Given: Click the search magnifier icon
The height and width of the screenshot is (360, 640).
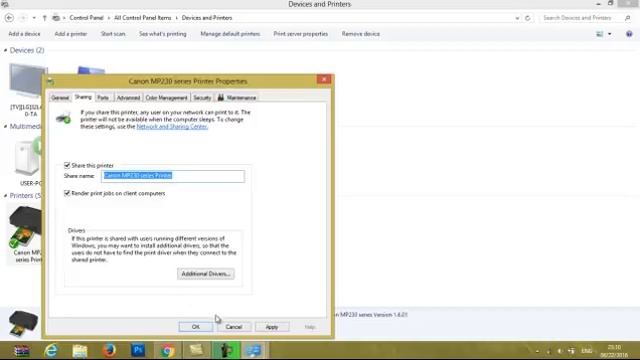Looking at the screenshot, I should coord(627,18).
